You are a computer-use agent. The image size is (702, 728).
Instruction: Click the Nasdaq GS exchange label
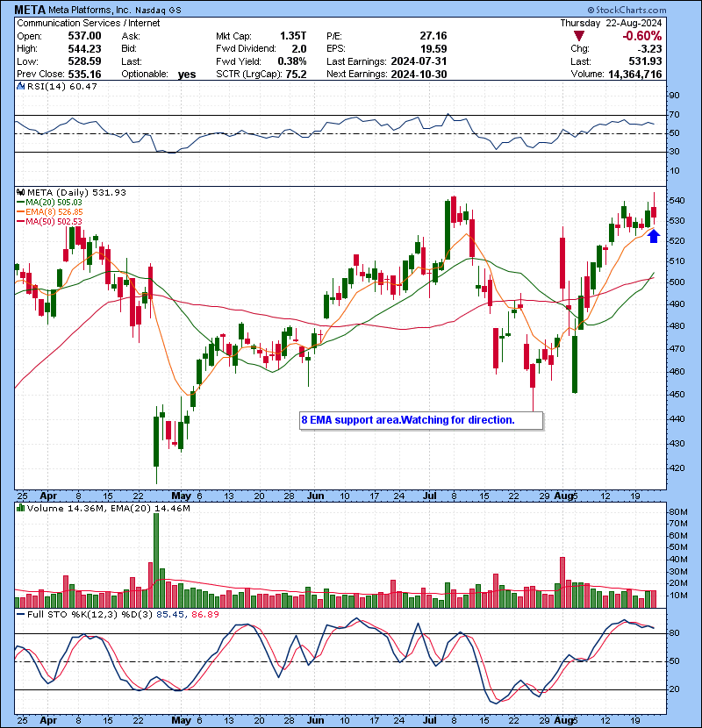[159, 11]
